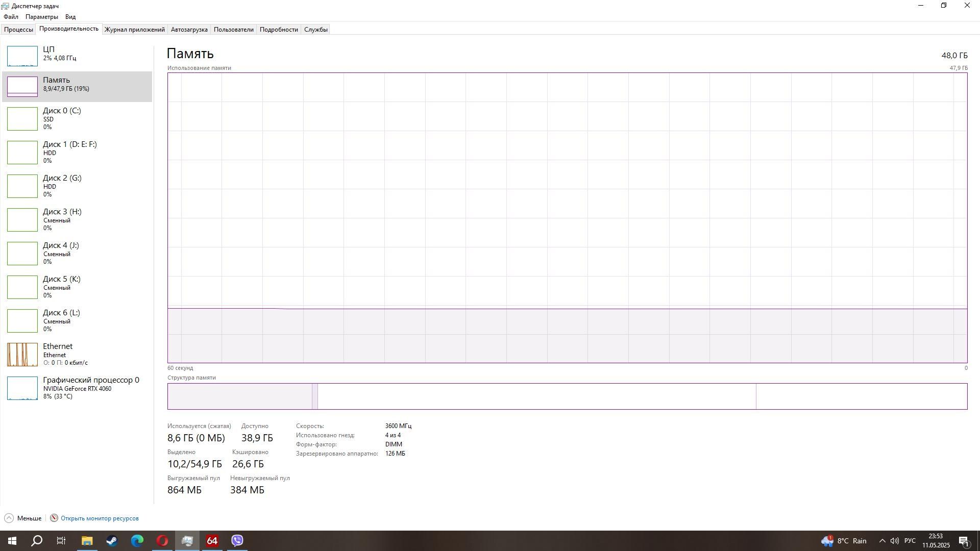Image resolution: width=980 pixels, height=551 pixels.
Task: Switch to the Производительность tab
Action: 69,29
